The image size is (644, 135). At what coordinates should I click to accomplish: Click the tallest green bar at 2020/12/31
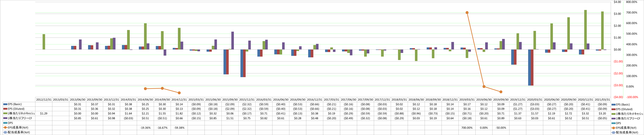point(586,30)
